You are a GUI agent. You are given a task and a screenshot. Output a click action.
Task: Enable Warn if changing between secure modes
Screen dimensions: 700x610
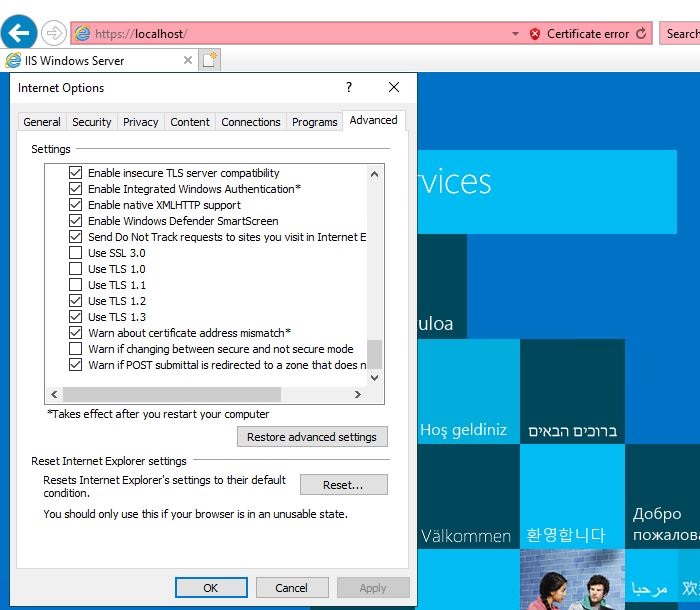75,348
